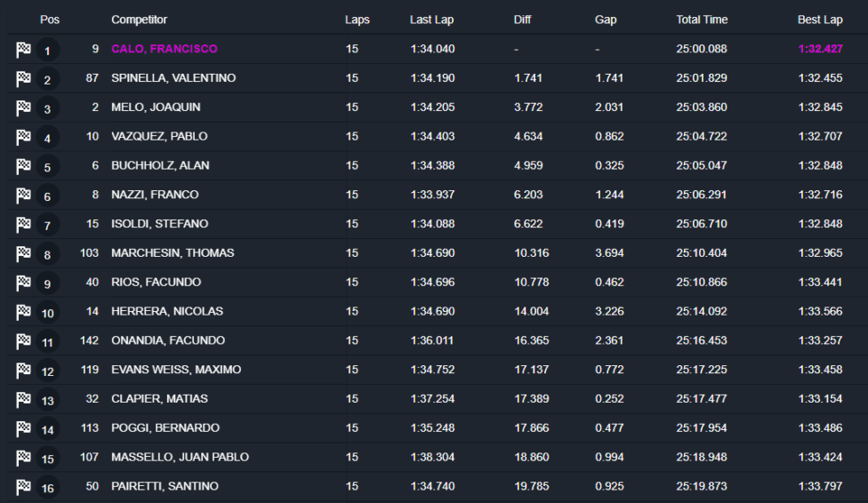Click checkered flag icon for CLAPIER, MATIAS
Image resolution: width=868 pixels, height=503 pixels.
[23, 400]
